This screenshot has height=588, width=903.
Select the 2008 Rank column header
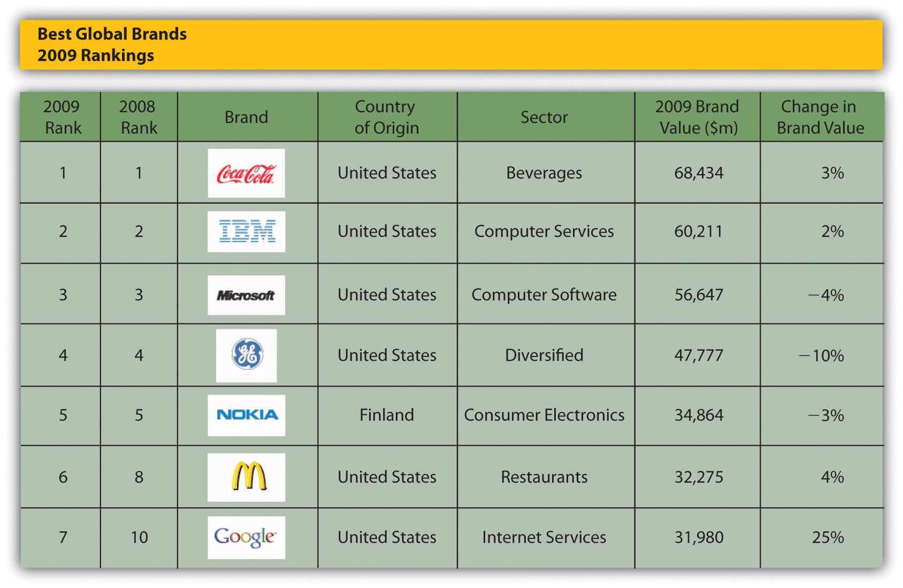pos(139,117)
